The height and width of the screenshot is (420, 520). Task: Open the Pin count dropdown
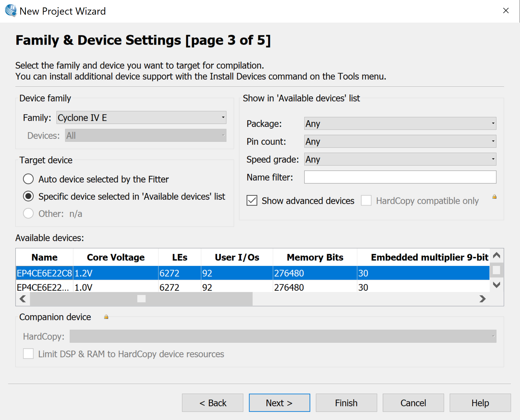(x=400, y=141)
